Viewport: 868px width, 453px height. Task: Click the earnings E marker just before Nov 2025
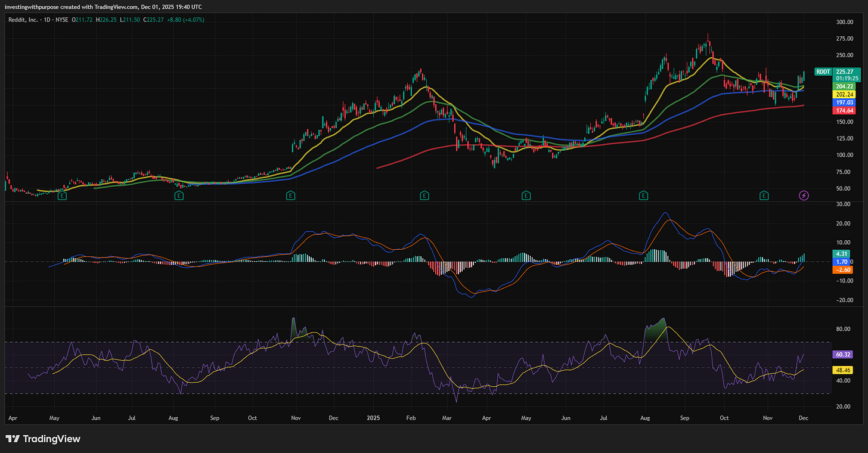764,195
